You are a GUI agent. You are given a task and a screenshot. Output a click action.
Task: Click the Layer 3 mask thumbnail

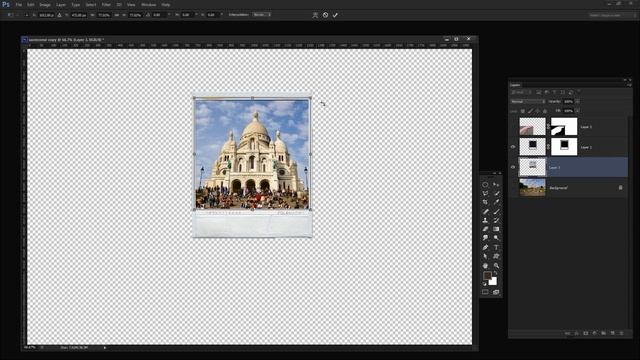pyautogui.click(x=564, y=127)
